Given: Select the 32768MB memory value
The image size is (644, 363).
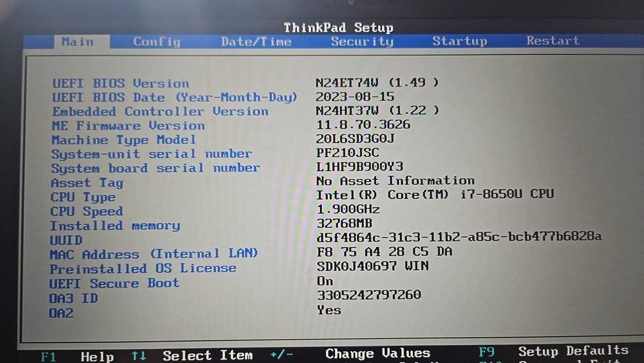Looking at the screenshot, I should pyautogui.click(x=344, y=223).
